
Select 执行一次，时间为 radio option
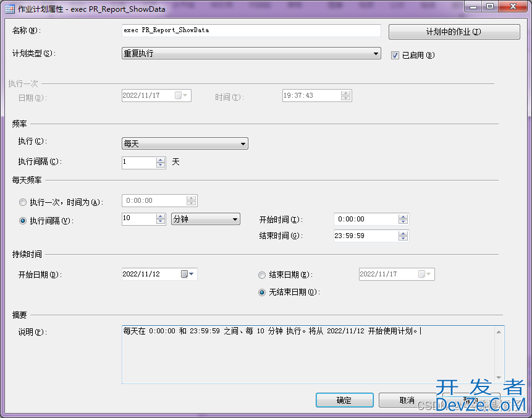(23, 202)
